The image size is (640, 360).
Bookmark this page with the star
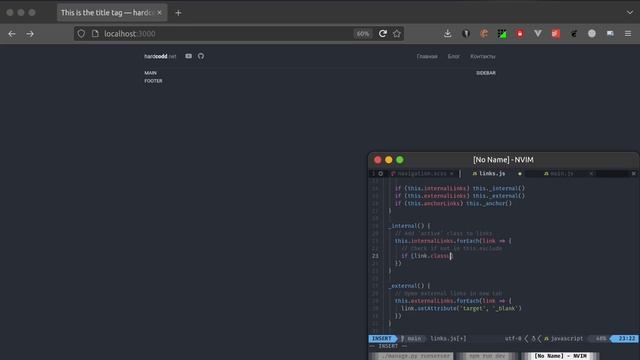[397, 34]
